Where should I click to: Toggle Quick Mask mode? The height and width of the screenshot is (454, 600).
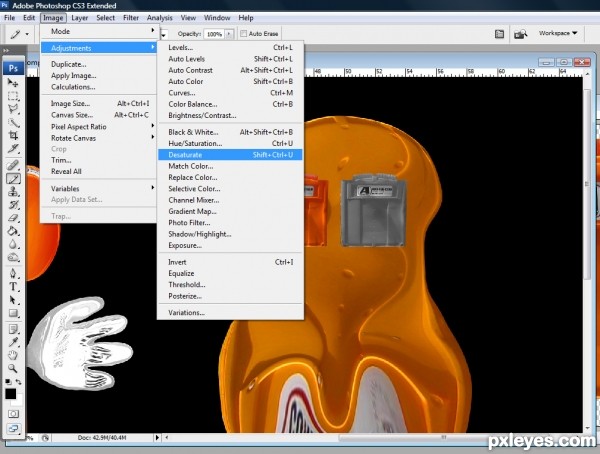click(x=13, y=414)
